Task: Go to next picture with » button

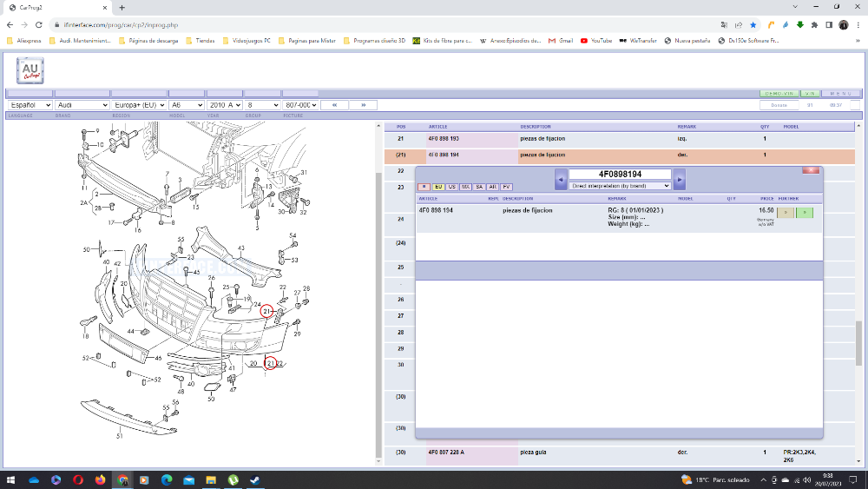Action: 363,105
